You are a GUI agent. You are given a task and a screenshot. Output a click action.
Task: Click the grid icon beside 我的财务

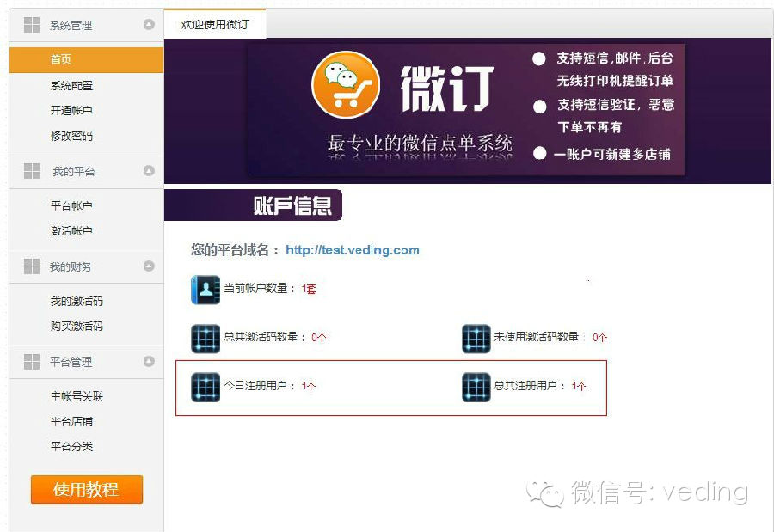32,266
